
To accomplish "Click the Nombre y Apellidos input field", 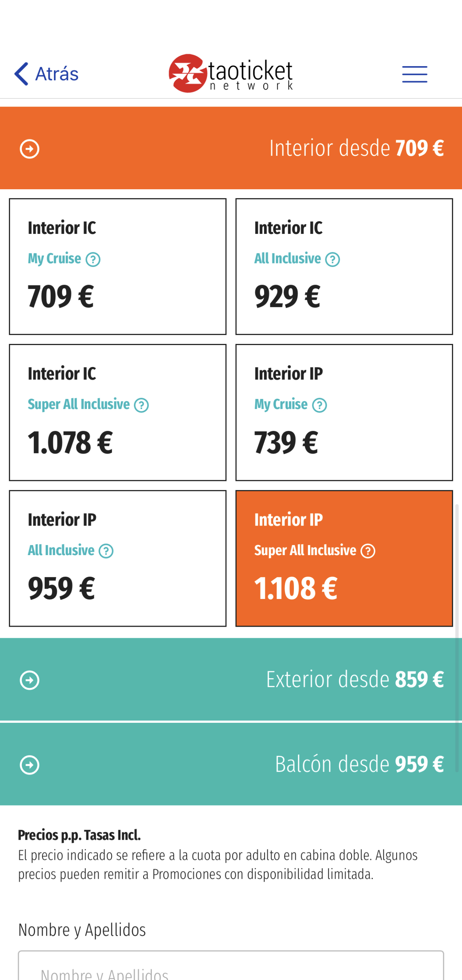I will (231, 966).
